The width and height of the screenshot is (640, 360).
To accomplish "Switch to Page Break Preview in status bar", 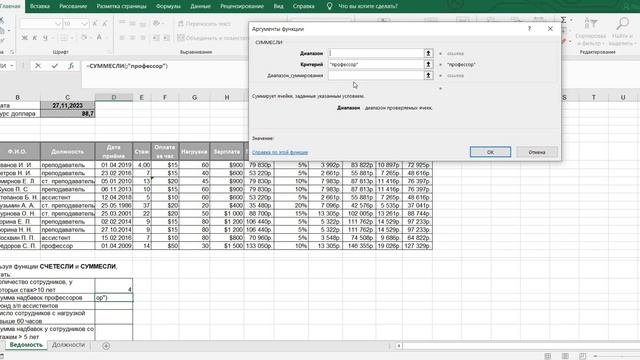I will tap(582, 356).
